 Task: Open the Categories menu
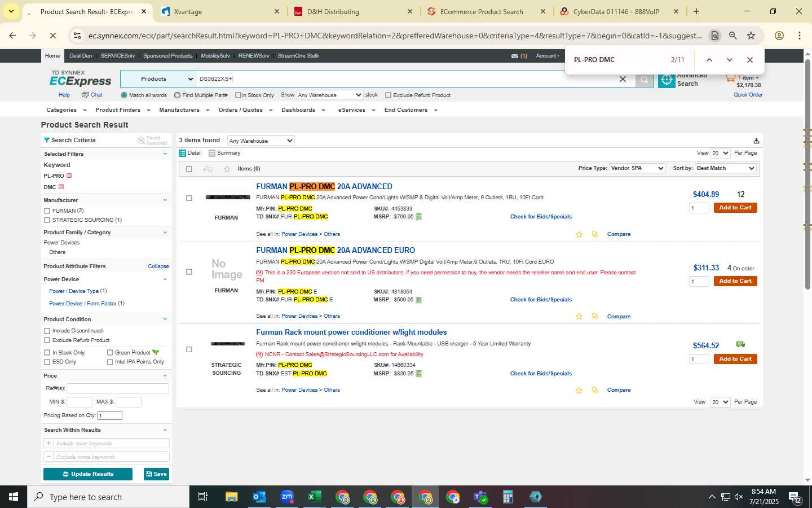coord(66,110)
